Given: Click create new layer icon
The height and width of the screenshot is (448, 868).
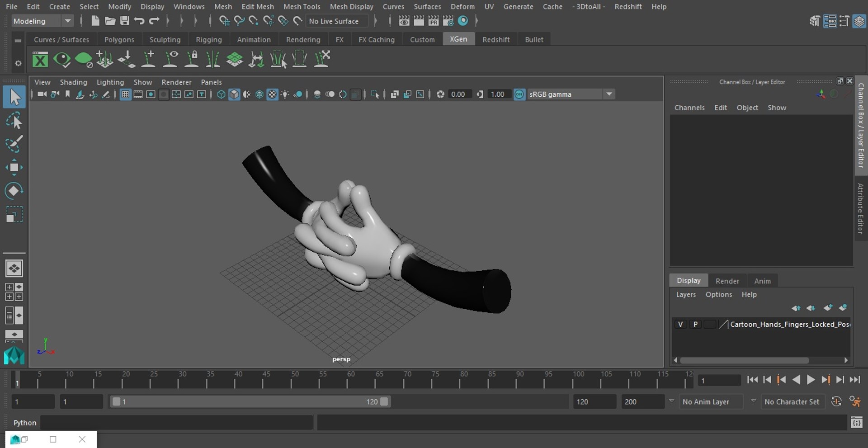Looking at the screenshot, I should 828,308.
